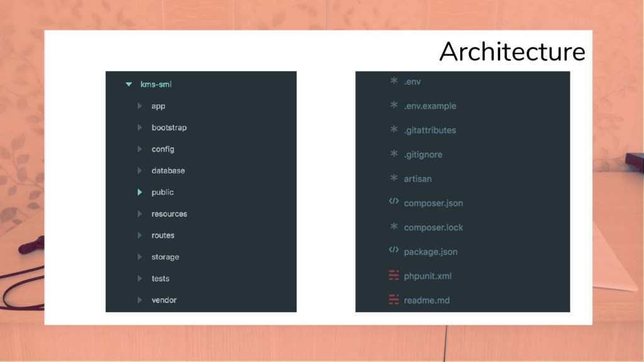Click the asterisk icon beside .gitattributes
This screenshot has width=644, height=362.
pyautogui.click(x=394, y=129)
